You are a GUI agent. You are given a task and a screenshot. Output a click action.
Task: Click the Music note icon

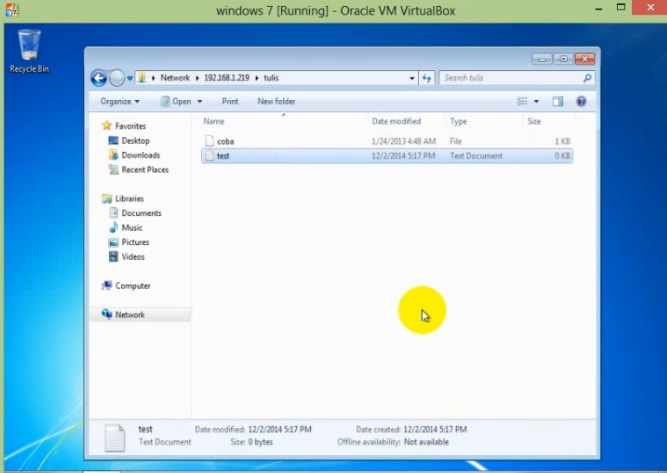point(113,228)
